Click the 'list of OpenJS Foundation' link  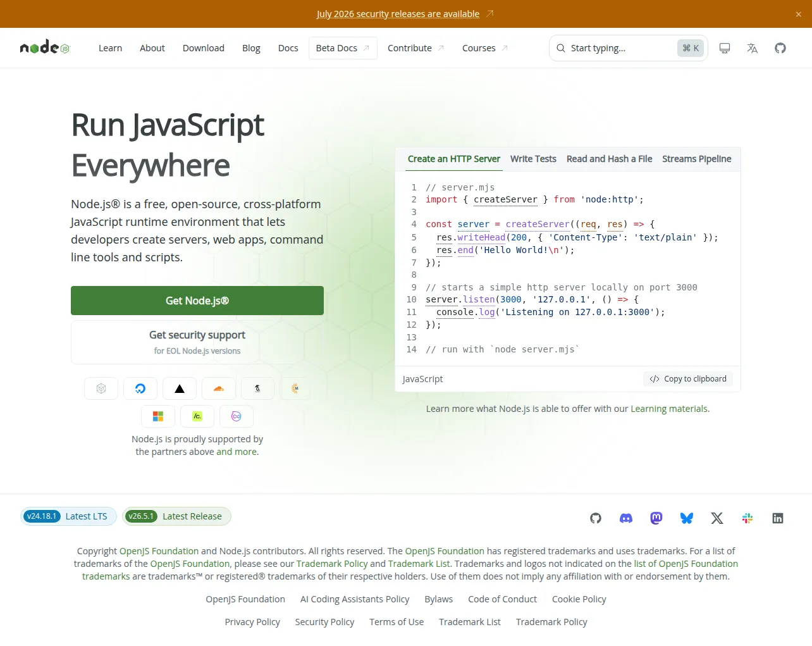686,564
